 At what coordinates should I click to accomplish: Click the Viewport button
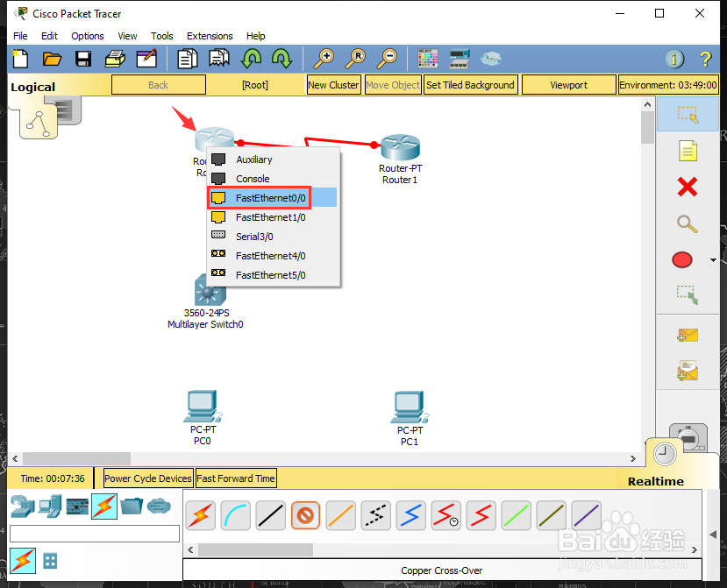(x=568, y=85)
